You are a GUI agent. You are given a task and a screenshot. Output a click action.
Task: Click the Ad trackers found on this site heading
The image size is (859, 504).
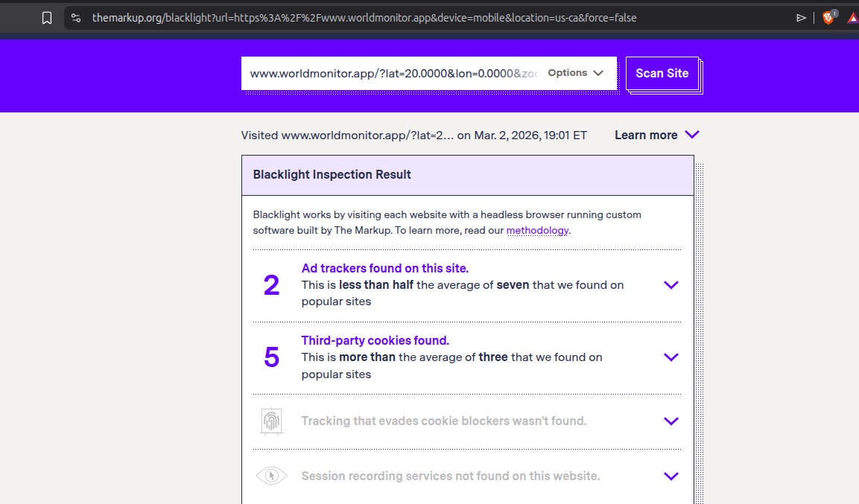coord(384,268)
